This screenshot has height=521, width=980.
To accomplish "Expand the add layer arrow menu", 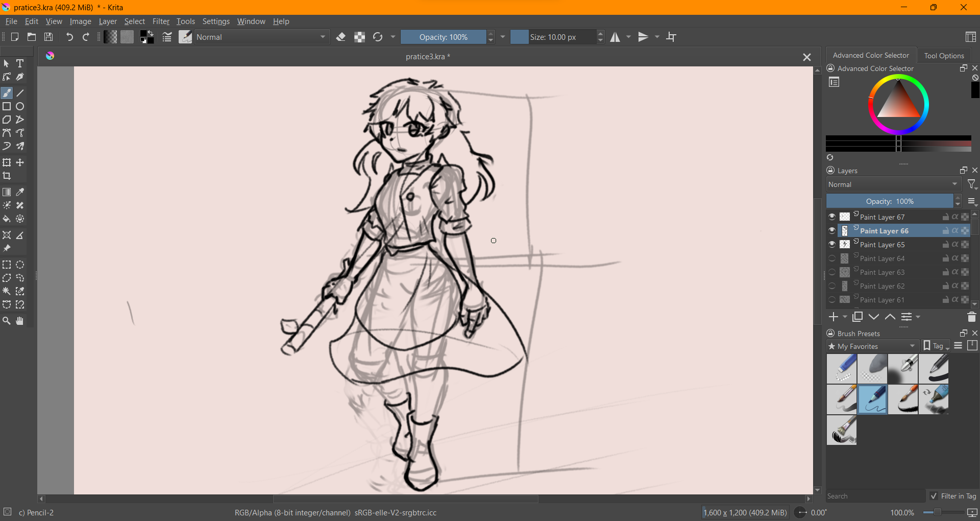I will pos(845,317).
